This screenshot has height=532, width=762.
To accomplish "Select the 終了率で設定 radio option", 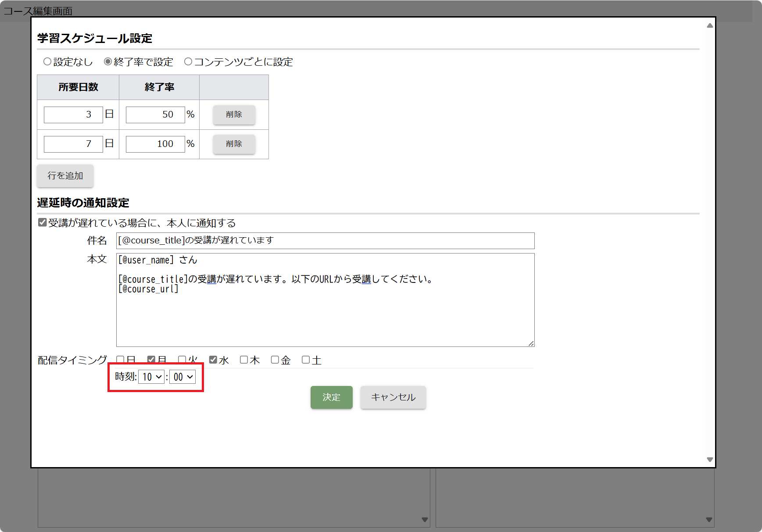I will [108, 62].
